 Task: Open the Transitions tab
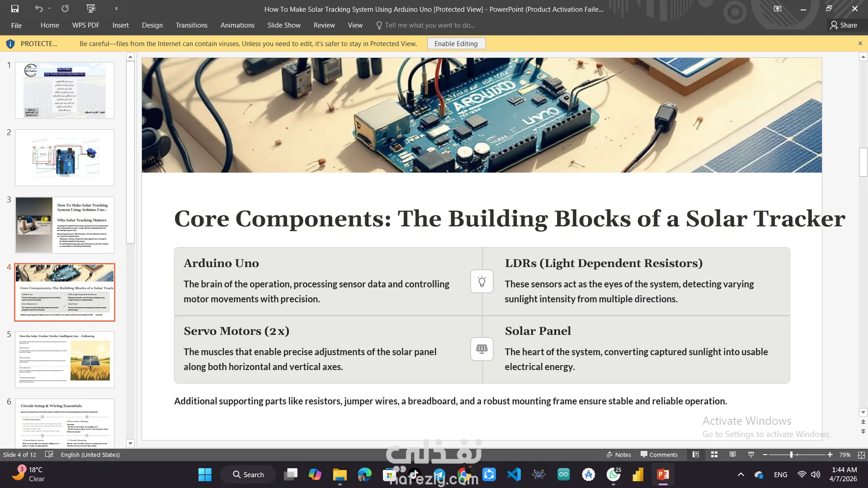(191, 25)
